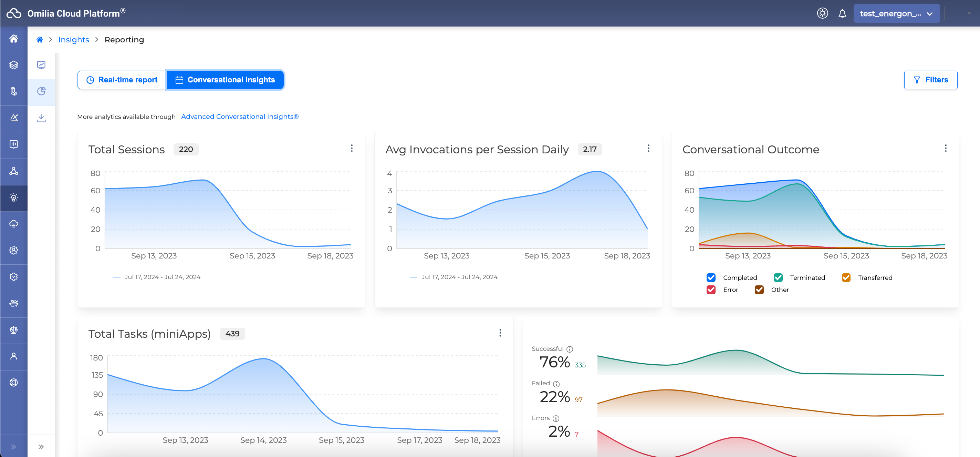Open the Insights lightbulb icon in sidebar
This screenshot has height=457, width=980.
tap(14, 197)
